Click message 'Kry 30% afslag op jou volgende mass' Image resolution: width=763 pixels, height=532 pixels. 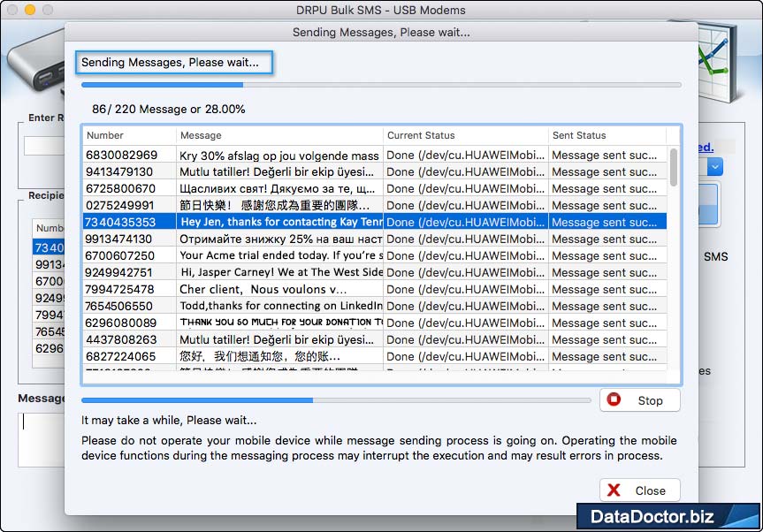click(279, 156)
